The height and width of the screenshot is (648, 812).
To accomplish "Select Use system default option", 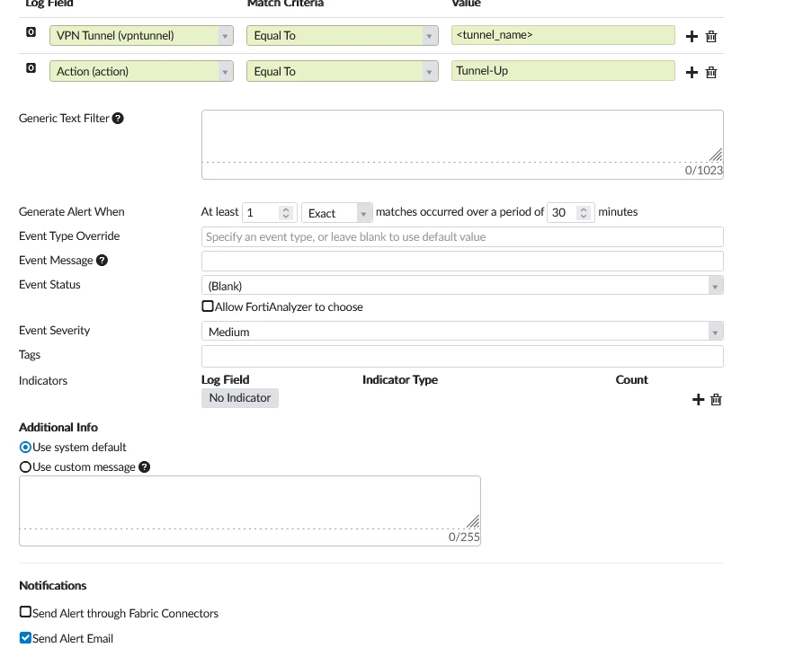I will click(25, 448).
